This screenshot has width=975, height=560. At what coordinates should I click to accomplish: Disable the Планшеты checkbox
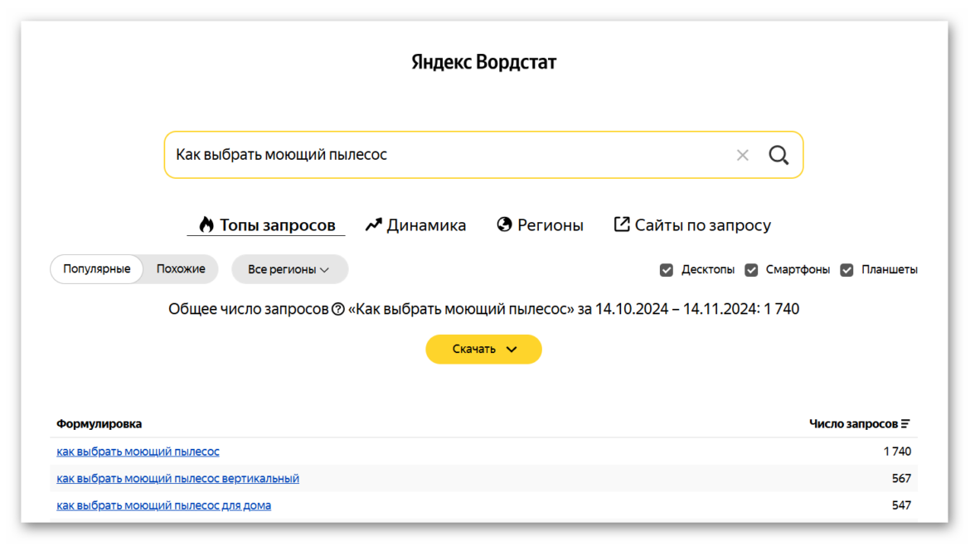[x=846, y=270]
